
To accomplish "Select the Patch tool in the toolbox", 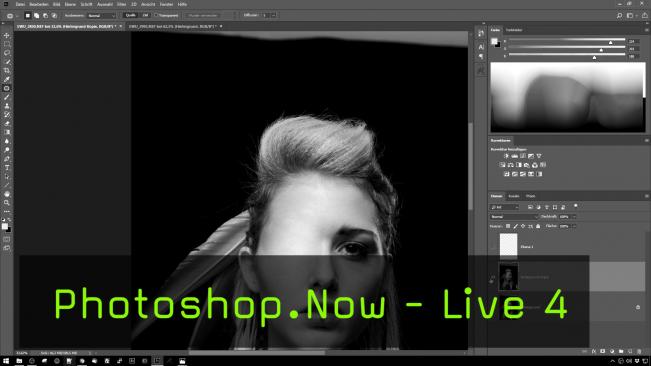I will [x=7, y=88].
